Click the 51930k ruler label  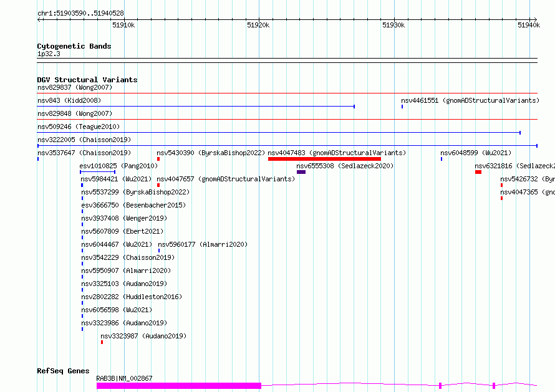(x=393, y=25)
